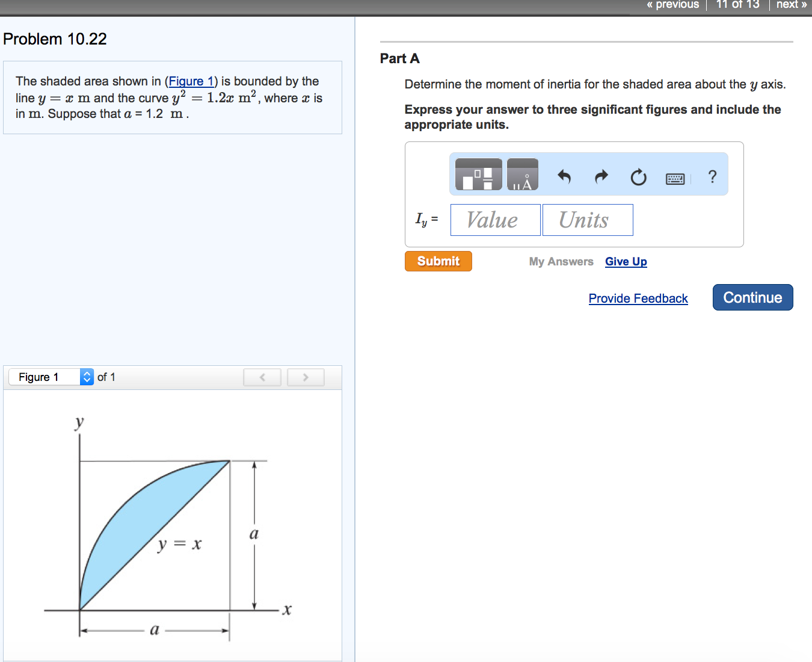Image resolution: width=812 pixels, height=662 pixels.
Task: Use the Figure dropdown stepper arrows
Action: (x=87, y=377)
